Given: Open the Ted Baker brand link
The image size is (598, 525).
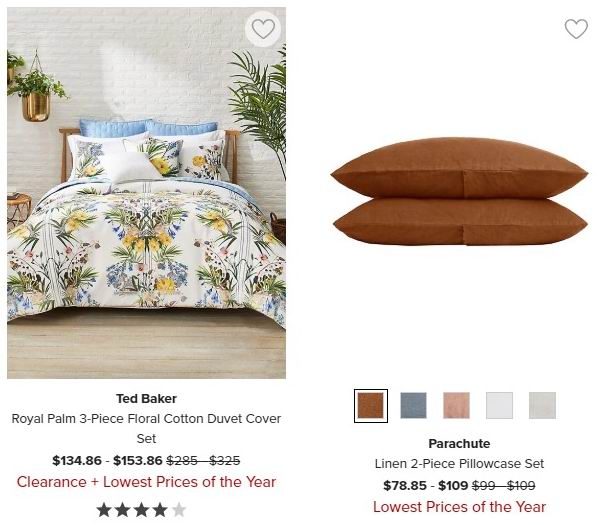Looking at the screenshot, I should coord(146,399).
